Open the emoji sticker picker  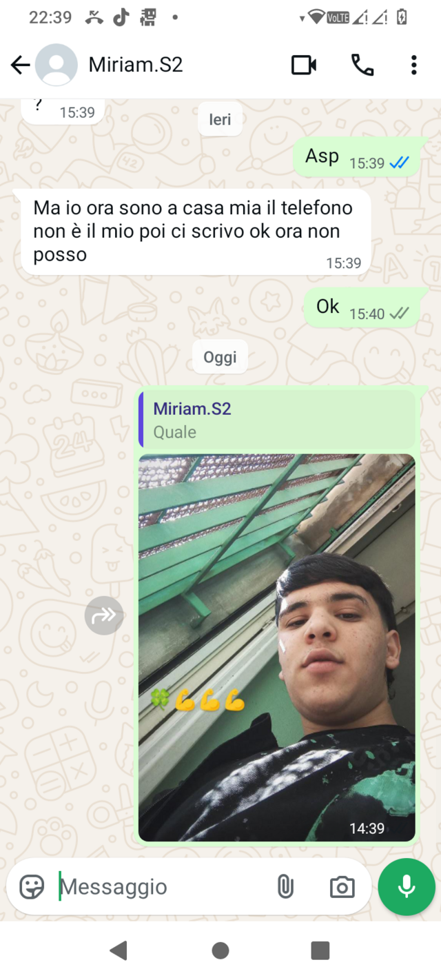pyautogui.click(x=32, y=887)
